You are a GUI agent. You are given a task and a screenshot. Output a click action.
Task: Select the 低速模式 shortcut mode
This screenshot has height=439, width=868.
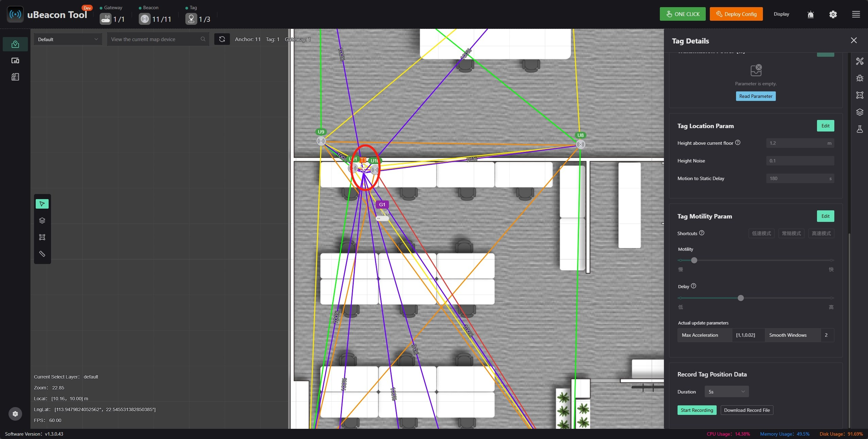(761, 233)
